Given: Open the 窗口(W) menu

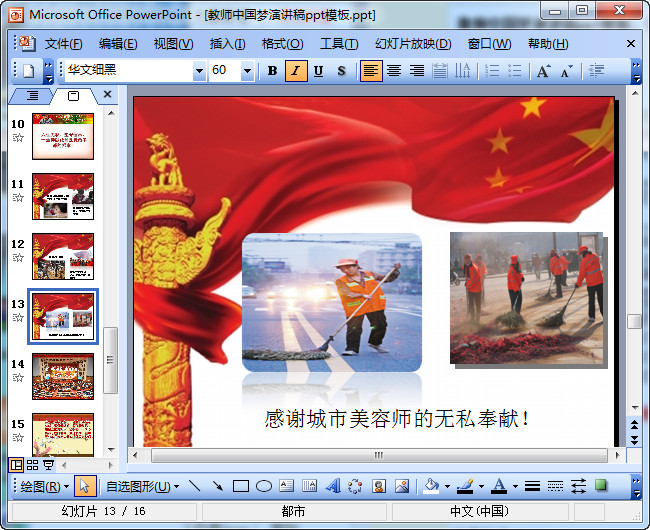Looking at the screenshot, I should pos(489,44).
